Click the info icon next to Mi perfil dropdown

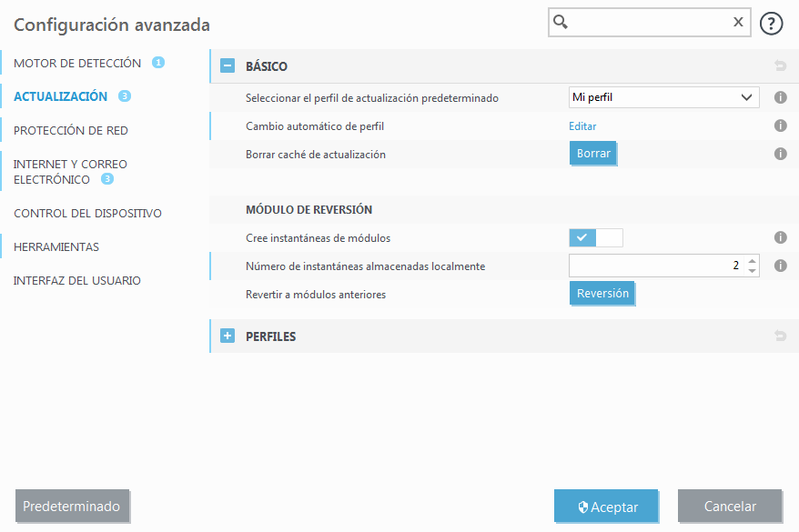pyautogui.click(x=780, y=97)
